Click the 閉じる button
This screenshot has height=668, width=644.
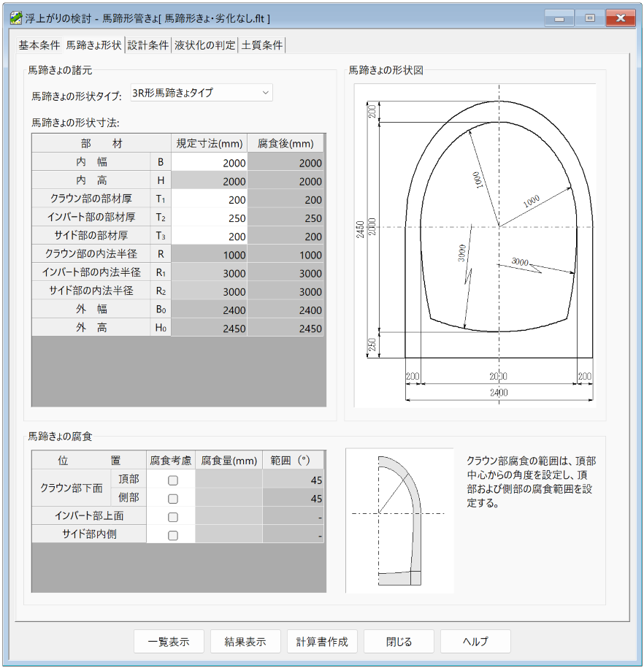(399, 641)
